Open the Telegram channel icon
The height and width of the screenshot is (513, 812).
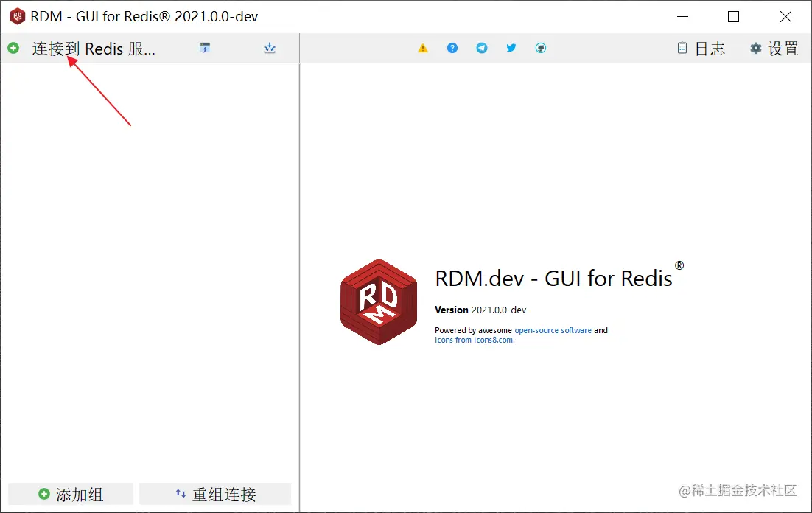482,48
